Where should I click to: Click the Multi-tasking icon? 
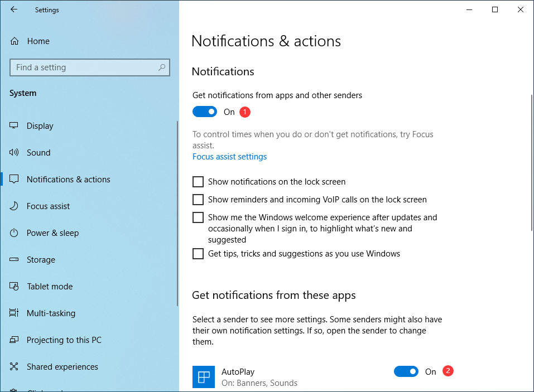point(13,313)
